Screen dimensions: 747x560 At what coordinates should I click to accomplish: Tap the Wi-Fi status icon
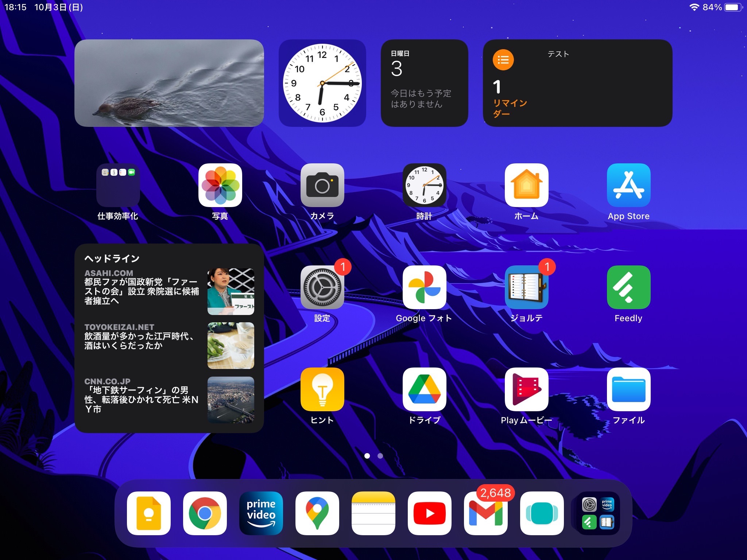click(694, 7)
